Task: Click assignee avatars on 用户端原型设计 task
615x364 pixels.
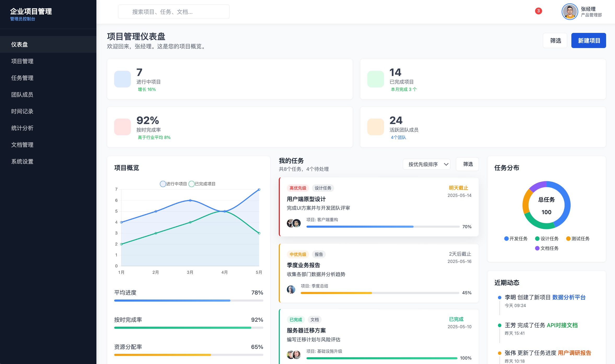Action: click(x=294, y=223)
